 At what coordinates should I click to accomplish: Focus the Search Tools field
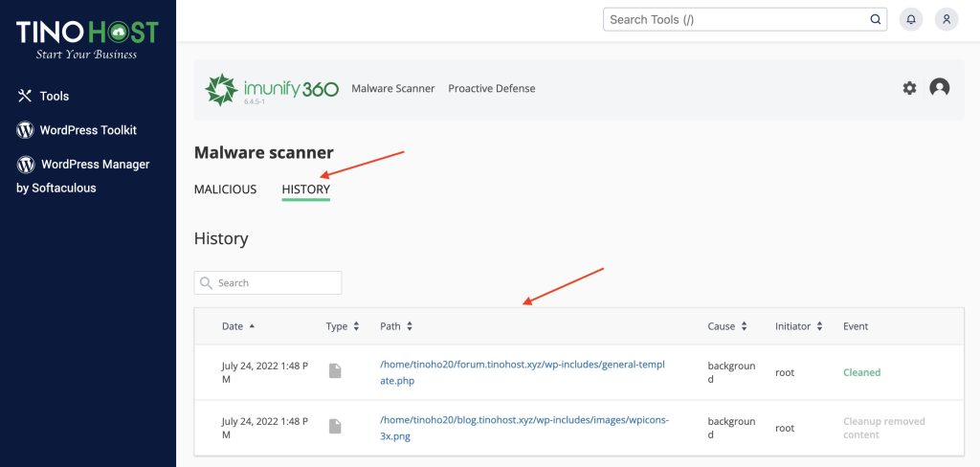pos(745,19)
